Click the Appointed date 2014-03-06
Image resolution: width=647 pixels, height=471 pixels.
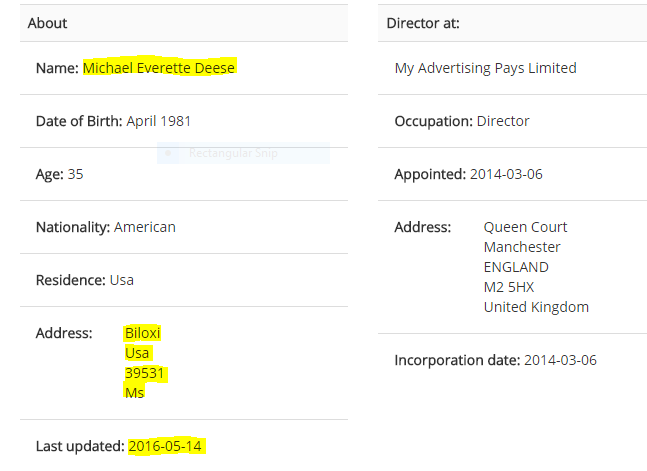[x=506, y=174]
